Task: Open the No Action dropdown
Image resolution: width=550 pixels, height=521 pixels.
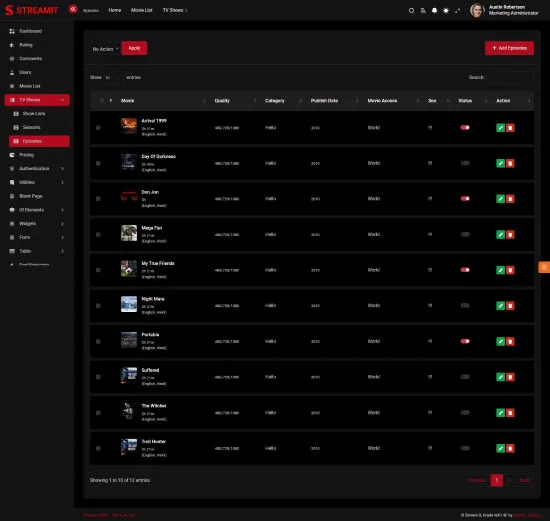Action: 105,49
